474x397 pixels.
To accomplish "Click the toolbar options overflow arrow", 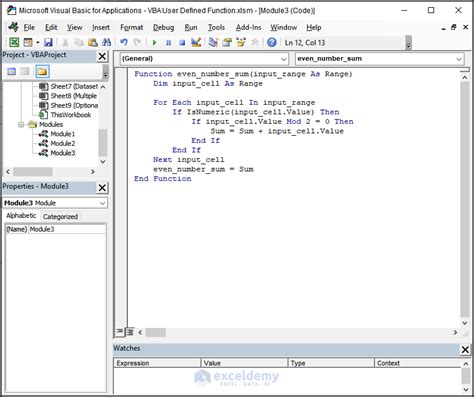I will click(x=408, y=43).
